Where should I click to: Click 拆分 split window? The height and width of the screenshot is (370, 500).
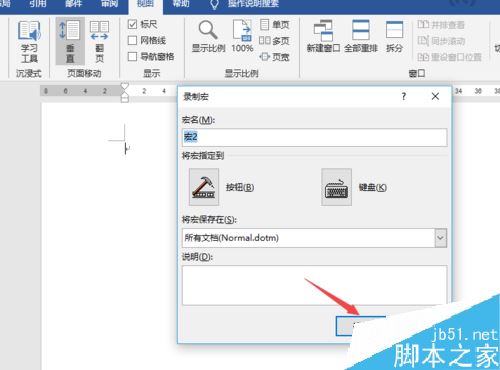point(394,37)
